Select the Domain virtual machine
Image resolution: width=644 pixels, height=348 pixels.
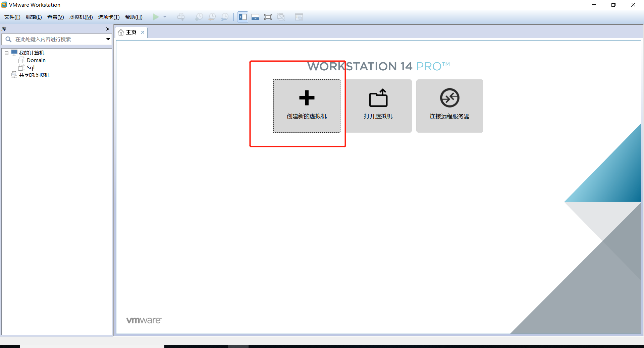(36, 60)
